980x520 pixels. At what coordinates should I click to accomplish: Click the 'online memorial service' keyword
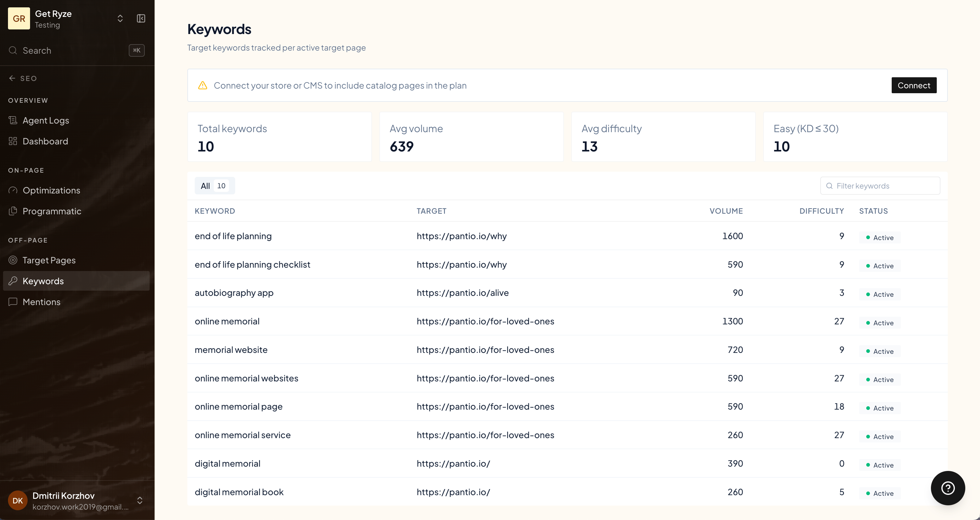click(x=242, y=435)
